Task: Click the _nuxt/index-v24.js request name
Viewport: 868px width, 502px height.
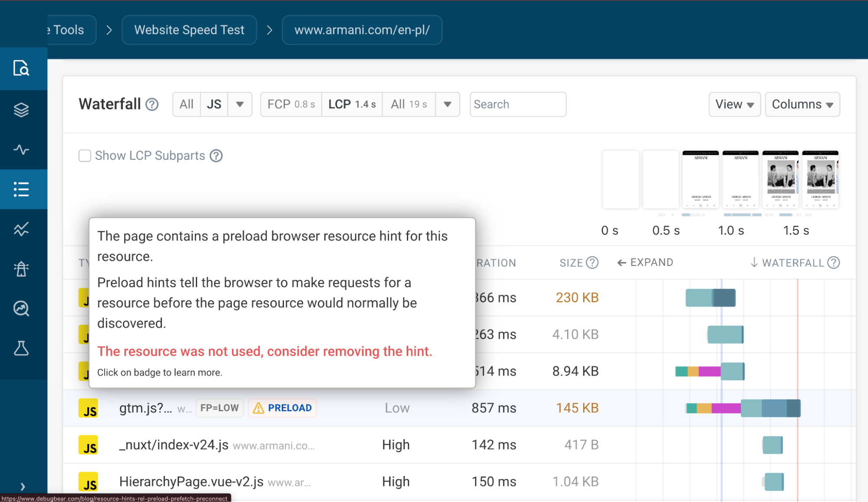Action: coord(174,445)
